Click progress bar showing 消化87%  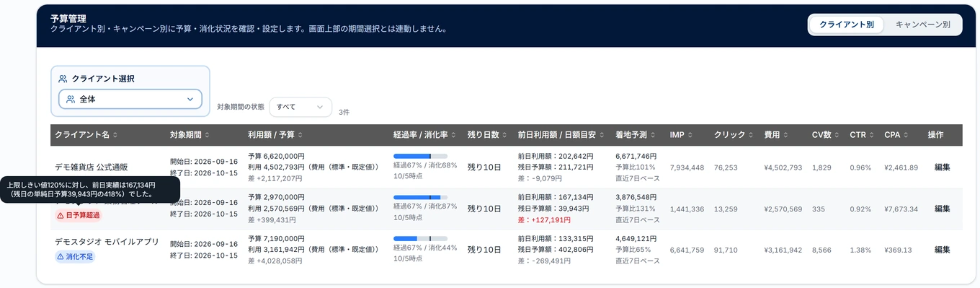tap(420, 197)
